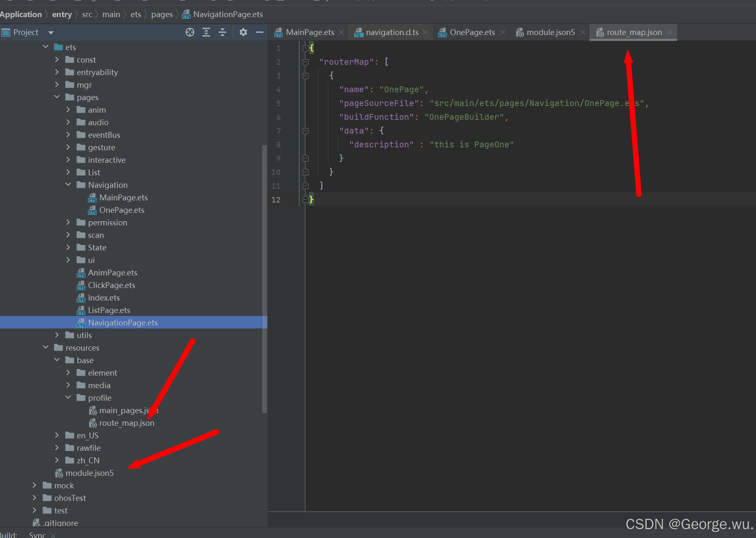Viewport: 756px width, 538px height.
Task: Click the AnimPage.ets file icon
Action: pos(81,273)
